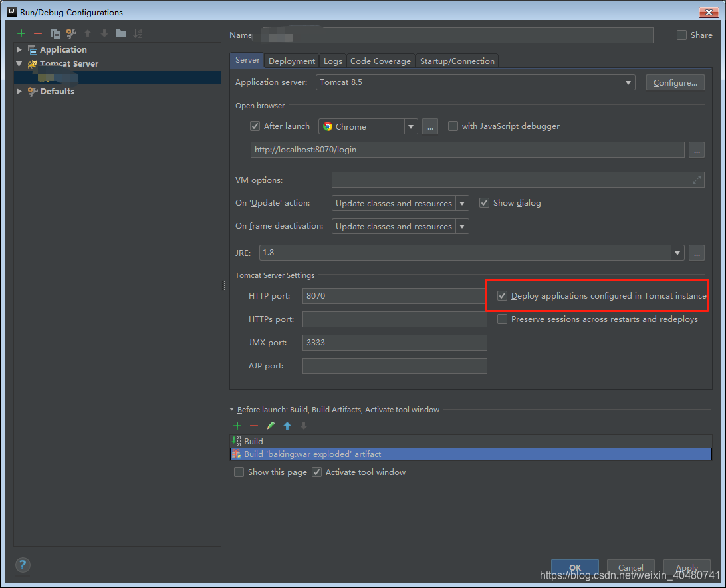
Task: Move configuration up arrow in left toolbar
Action: pyautogui.click(x=88, y=33)
